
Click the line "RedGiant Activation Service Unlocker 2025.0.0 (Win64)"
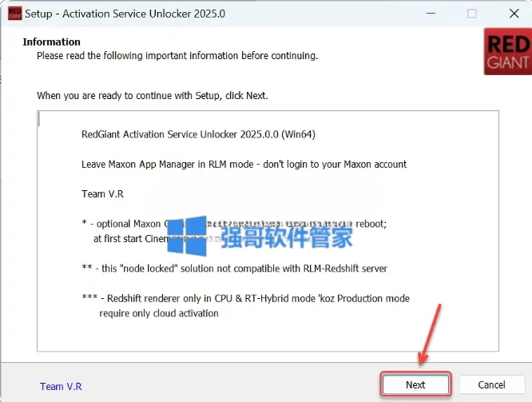(198, 134)
